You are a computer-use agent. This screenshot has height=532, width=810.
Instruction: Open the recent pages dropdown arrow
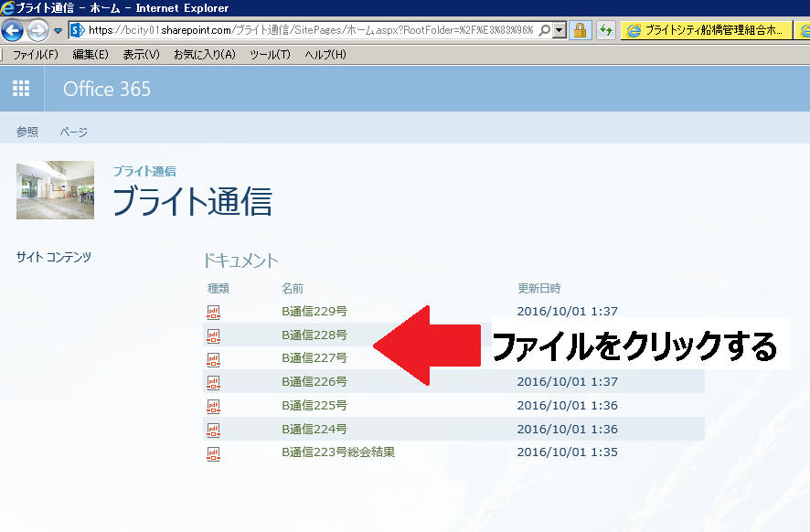58,31
